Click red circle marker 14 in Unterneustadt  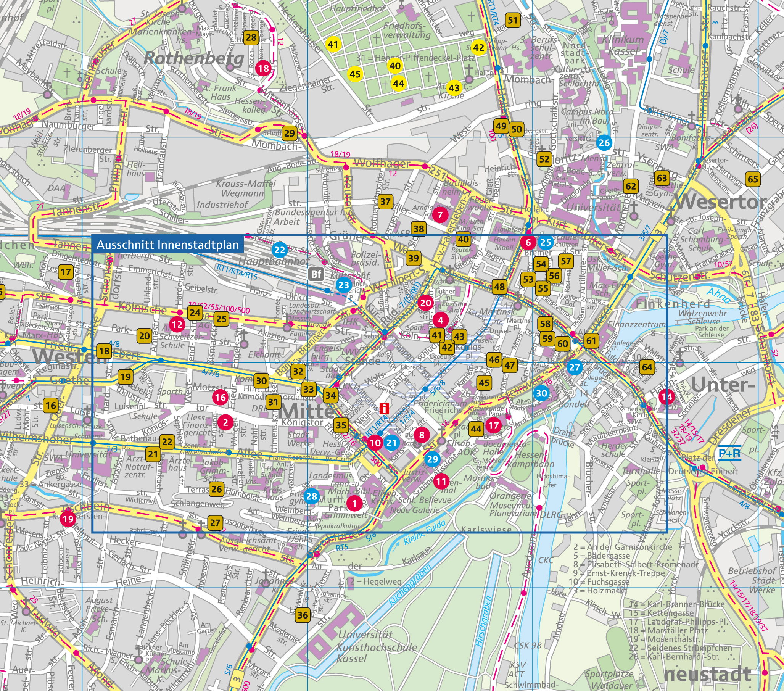pyautogui.click(x=666, y=397)
